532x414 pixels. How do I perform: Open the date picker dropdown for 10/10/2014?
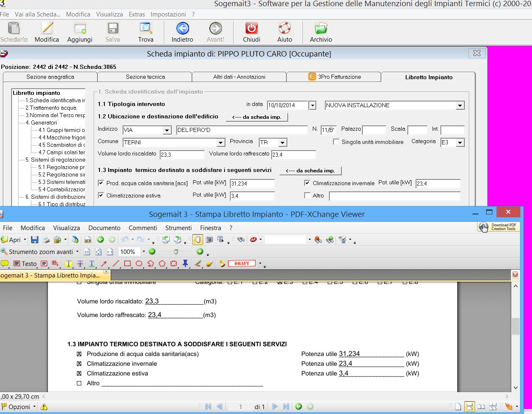pyautogui.click(x=312, y=106)
